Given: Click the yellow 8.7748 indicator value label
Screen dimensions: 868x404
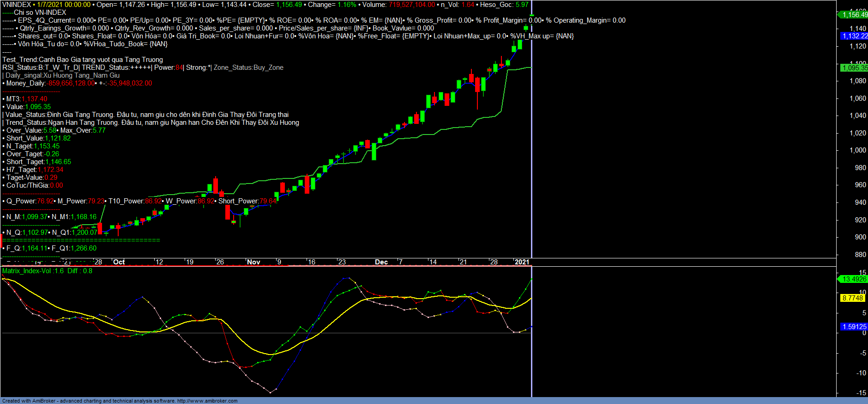Looking at the screenshot, I should 852,298.
